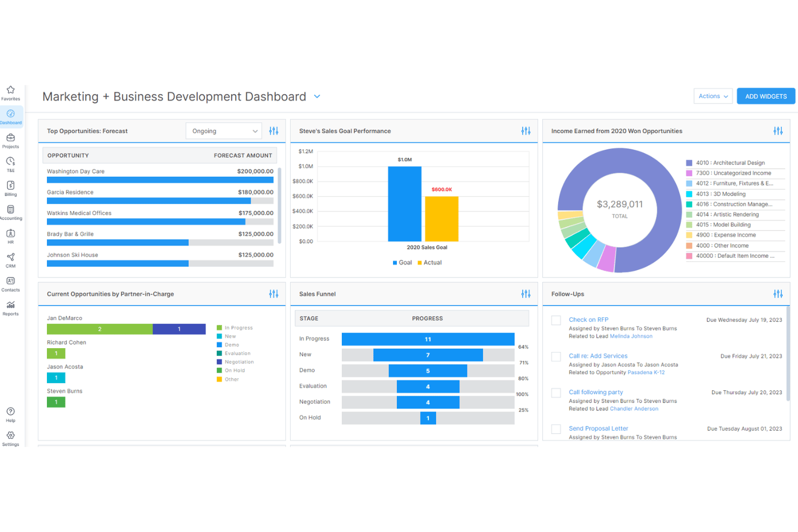Tick the Call re: Add Services checkbox
The height and width of the screenshot is (532, 798).
(556, 357)
